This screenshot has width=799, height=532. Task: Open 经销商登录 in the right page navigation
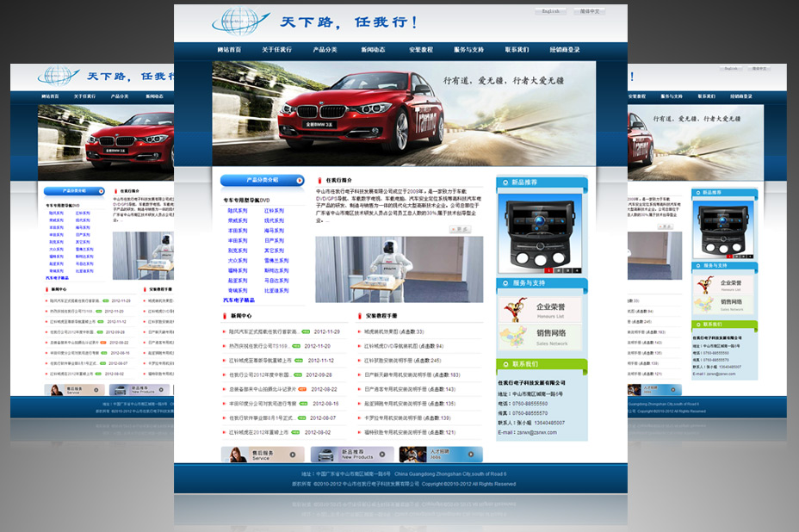pos(741,96)
